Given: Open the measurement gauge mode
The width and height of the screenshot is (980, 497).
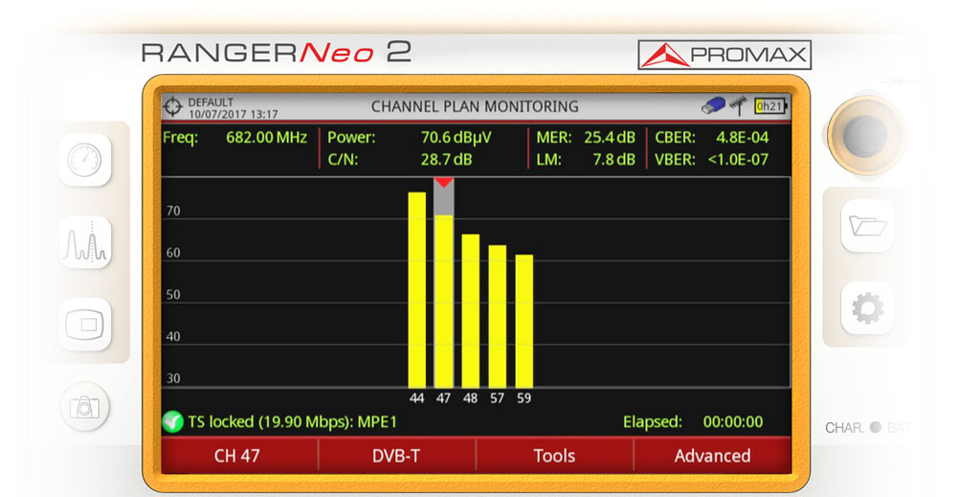Looking at the screenshot, I should [x=85, y=160].
